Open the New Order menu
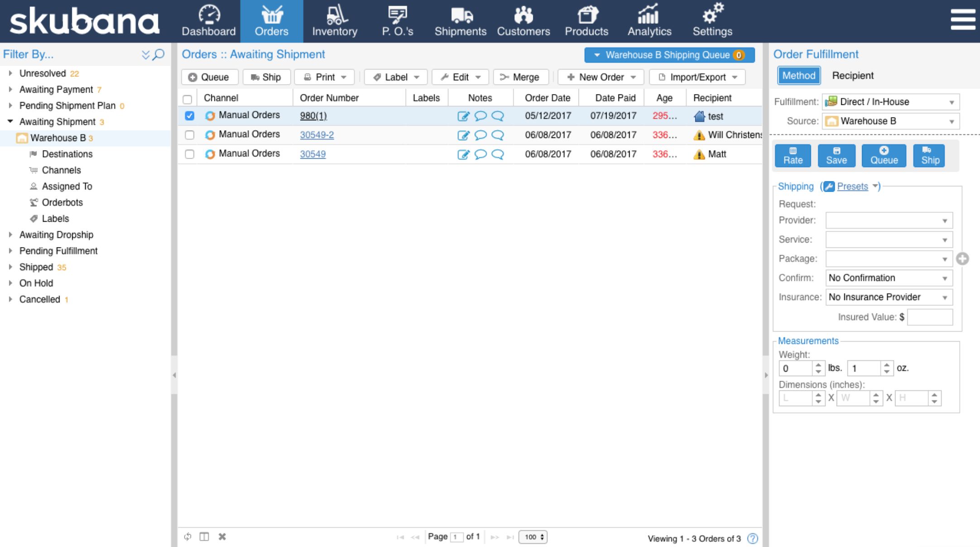 point(601,77)
